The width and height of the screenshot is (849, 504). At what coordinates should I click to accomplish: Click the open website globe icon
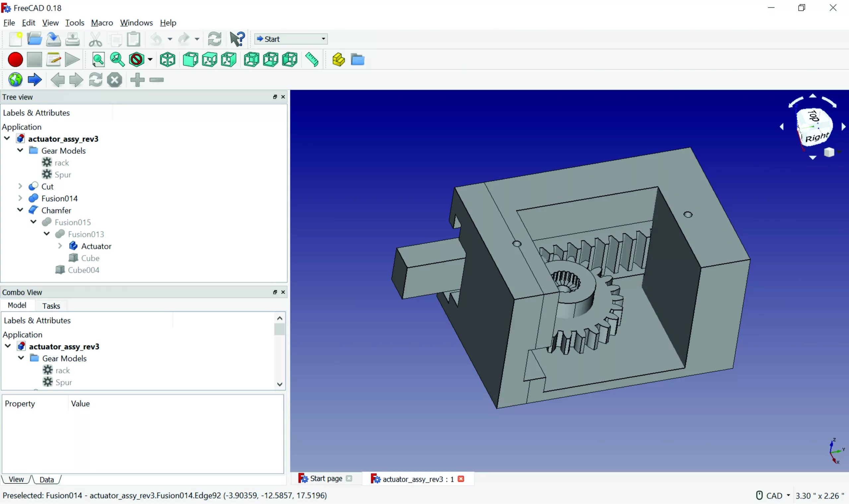pos(15,80)
